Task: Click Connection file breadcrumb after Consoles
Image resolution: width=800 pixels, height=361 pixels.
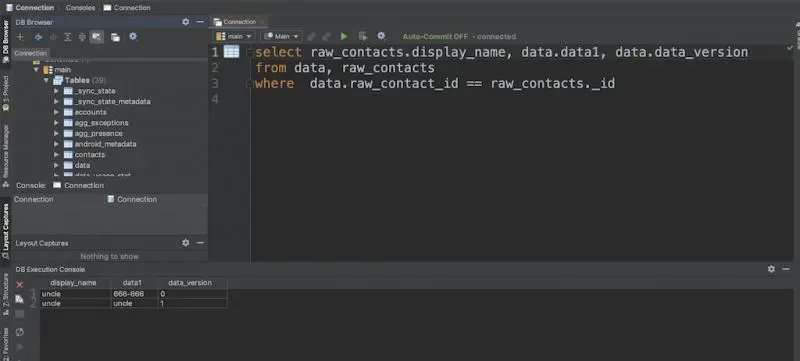Action: [127, 8]
